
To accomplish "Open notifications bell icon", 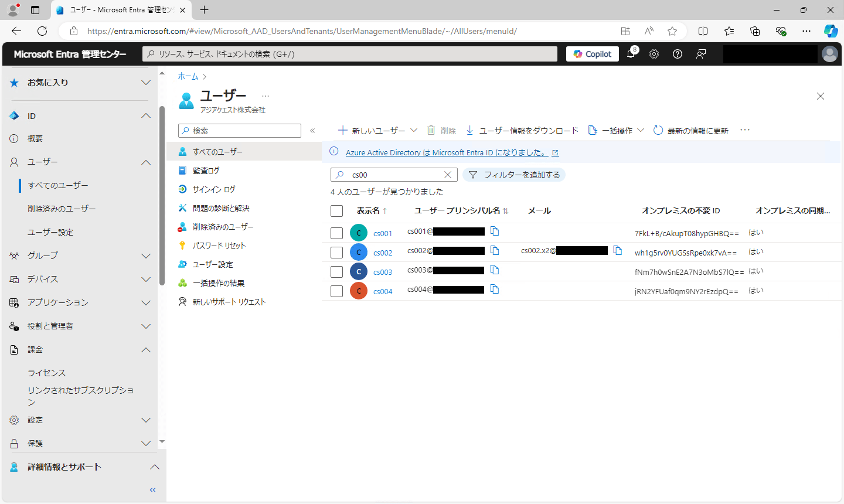I will (631, 54).
